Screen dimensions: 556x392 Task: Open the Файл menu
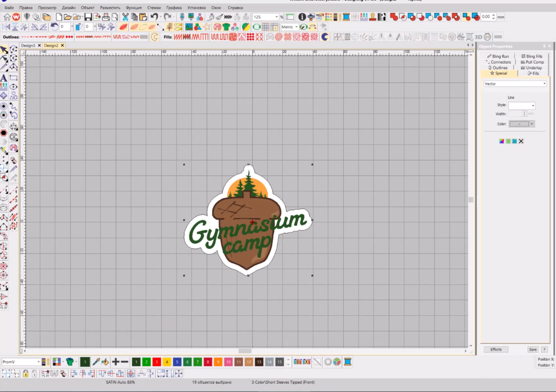[x=9, y=8]
